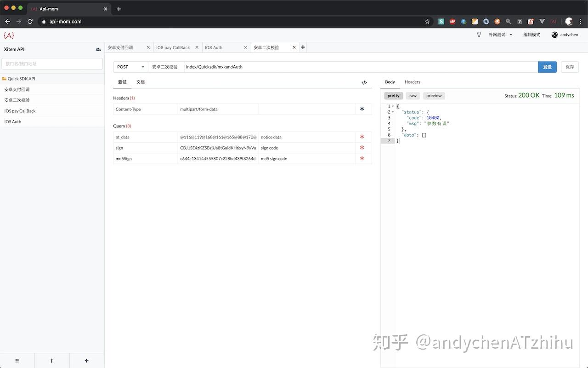Reload the page in the browser
The height and width of the screenshot is (368, 588).
coord(30,22)
